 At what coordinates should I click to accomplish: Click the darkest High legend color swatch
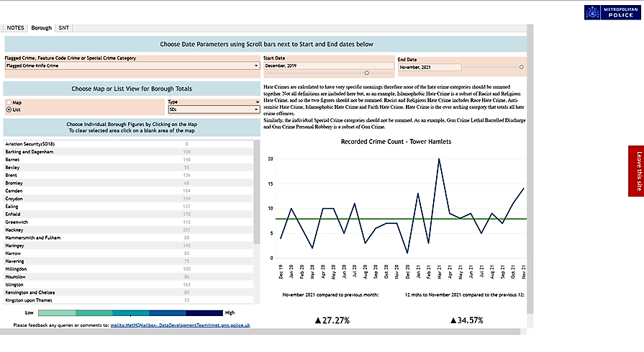(204, 313)
